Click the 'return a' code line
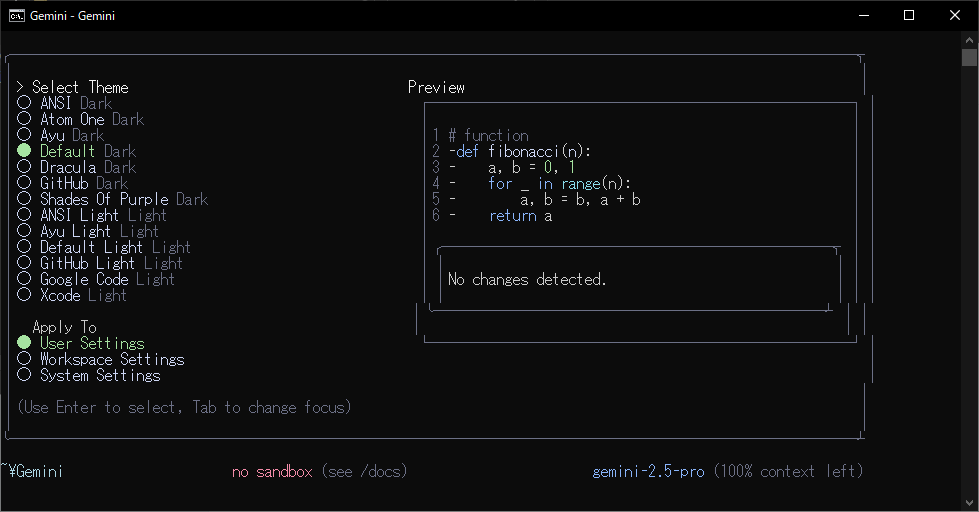The width and height of the screenshot is (979, 512). tap(520, 216)
